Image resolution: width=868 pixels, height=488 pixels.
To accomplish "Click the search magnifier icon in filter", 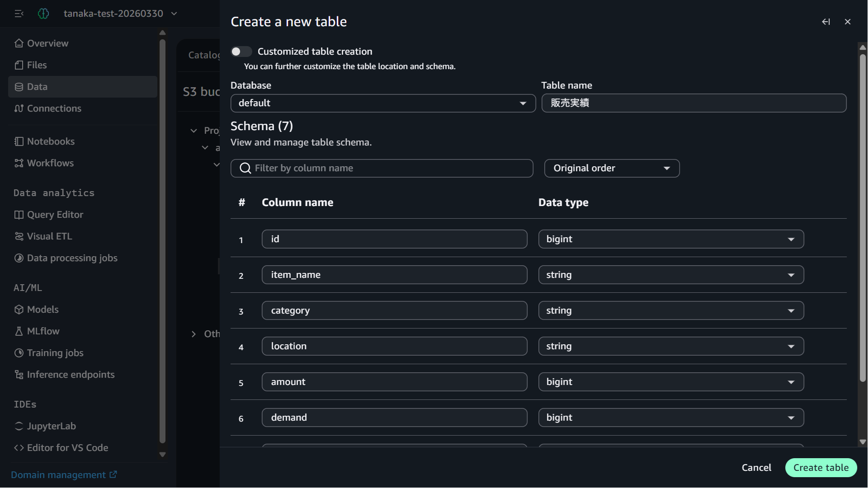I will click(x=245, y=168).
